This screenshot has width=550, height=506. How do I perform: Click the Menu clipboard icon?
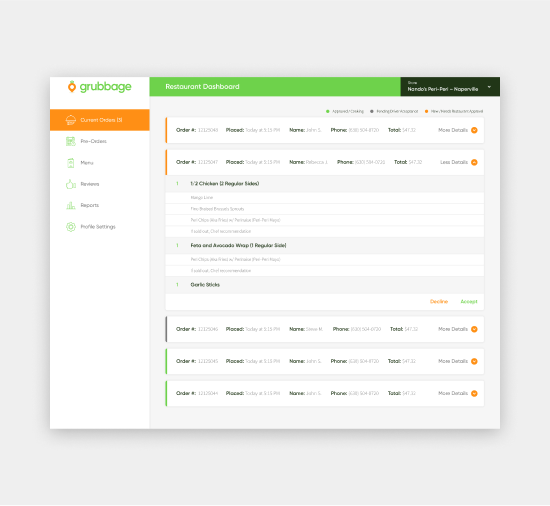click(x=71, y=163)
